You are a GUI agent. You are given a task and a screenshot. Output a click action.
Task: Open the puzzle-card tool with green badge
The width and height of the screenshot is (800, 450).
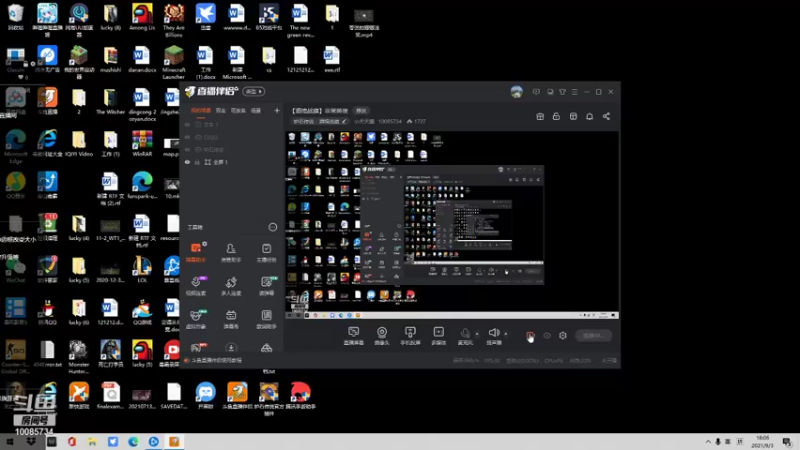[266, 286]
